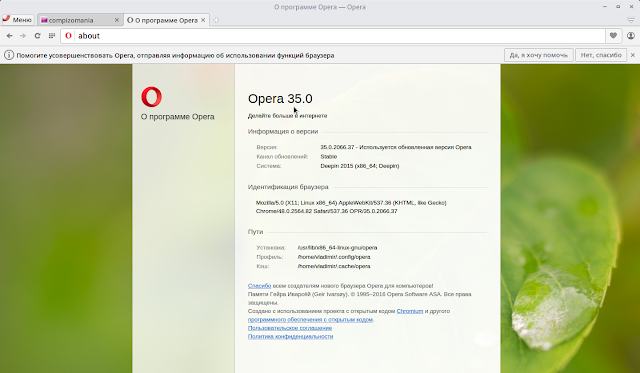Click the Идентификация браузера heading

[288, 187]
